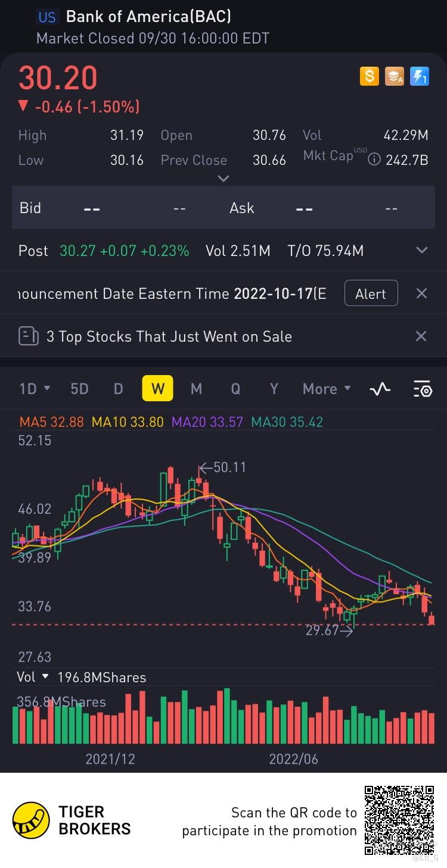Tap the High value 31.19
The image size is (447, 868).
[127, 135]
